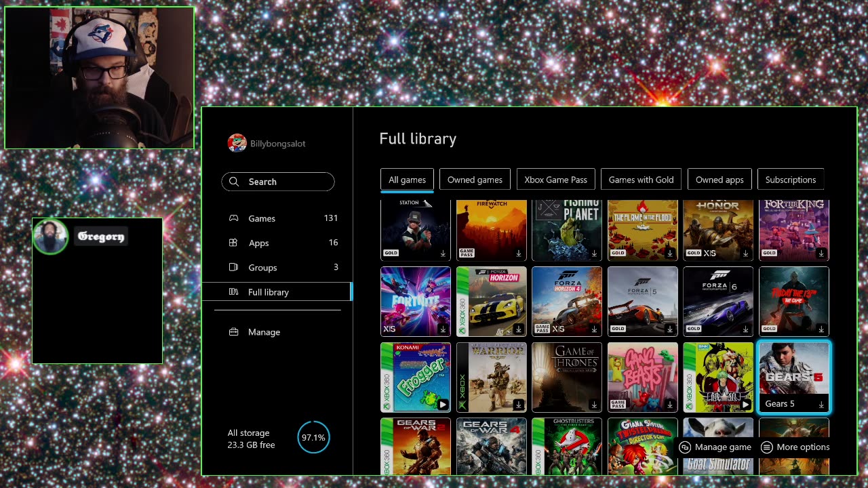Click download arrow on Fortnite tile
The width and height of the screenshot is (868, 488).
point(443,329)
